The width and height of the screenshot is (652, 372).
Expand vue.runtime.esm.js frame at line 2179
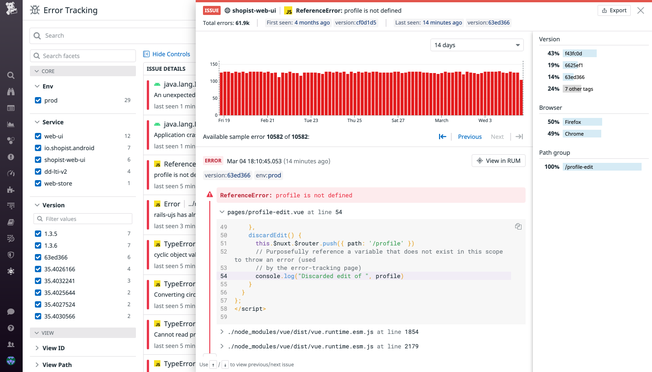(x=222, y=346)
